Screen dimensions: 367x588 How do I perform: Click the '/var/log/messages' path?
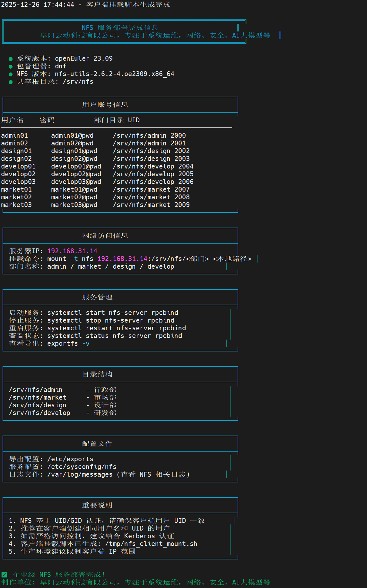[80, 474]
